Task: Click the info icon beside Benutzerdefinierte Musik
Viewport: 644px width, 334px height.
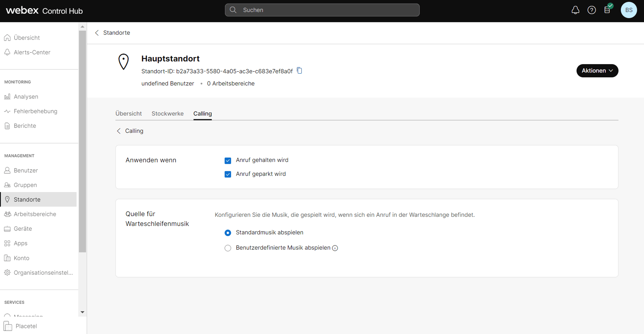Action: pos(335,248)
